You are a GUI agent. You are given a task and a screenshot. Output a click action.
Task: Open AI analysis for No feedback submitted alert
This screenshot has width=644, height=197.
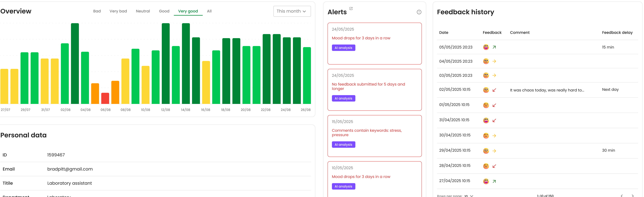pyautogui.click(x=343, y=98)
